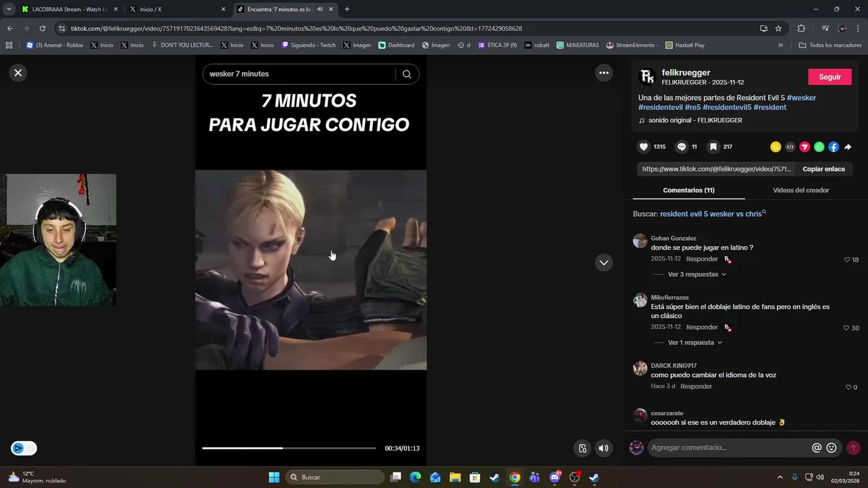The height and width of the screenshot is (488, 868).
Task: Open "Siguiendo - Twitch" bookmark
Action: coord(309,45)
